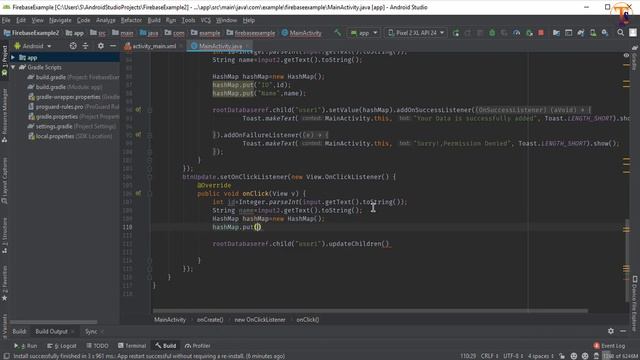Open Project panel settings gear
The image size is (640, 360).
100,46
